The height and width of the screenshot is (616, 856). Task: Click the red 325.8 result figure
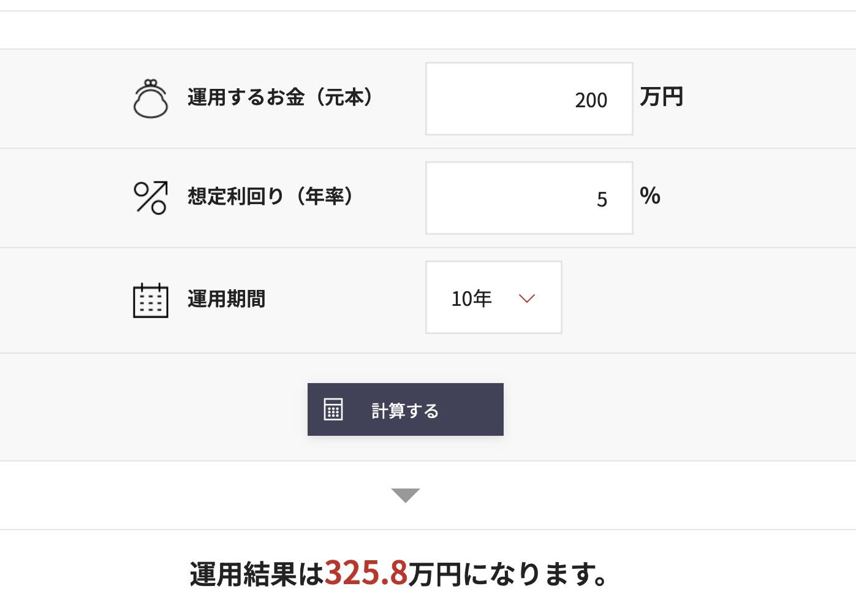click(366, 574)
